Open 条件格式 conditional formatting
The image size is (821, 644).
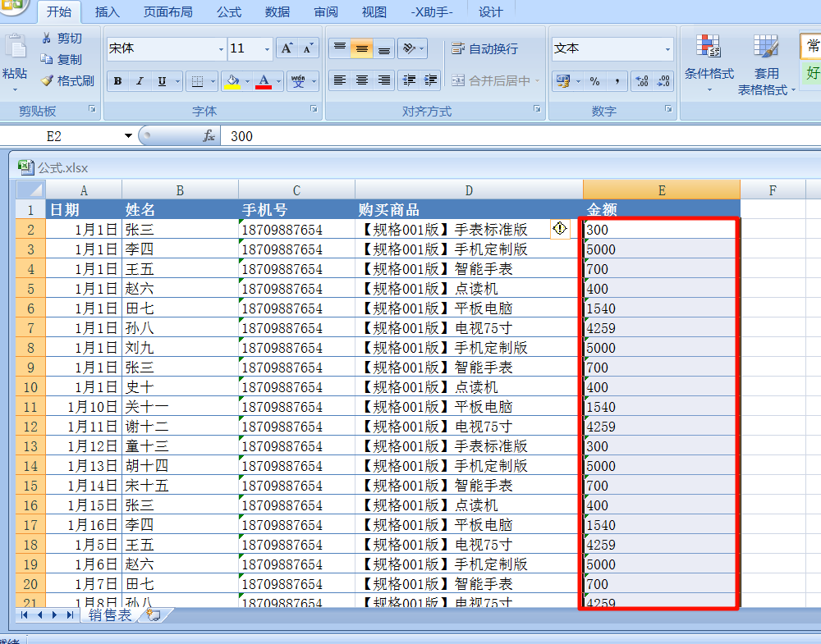[x=709, y=63]
